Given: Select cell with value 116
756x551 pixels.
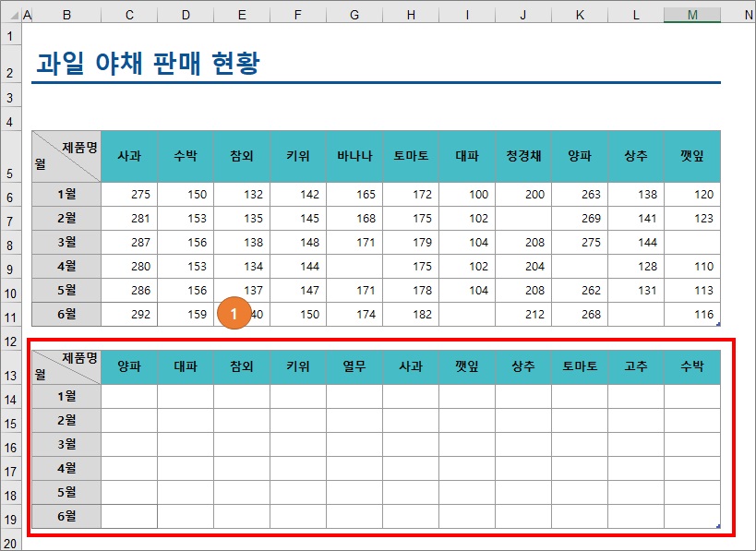Looking at the screenshot, I should 692,315.
